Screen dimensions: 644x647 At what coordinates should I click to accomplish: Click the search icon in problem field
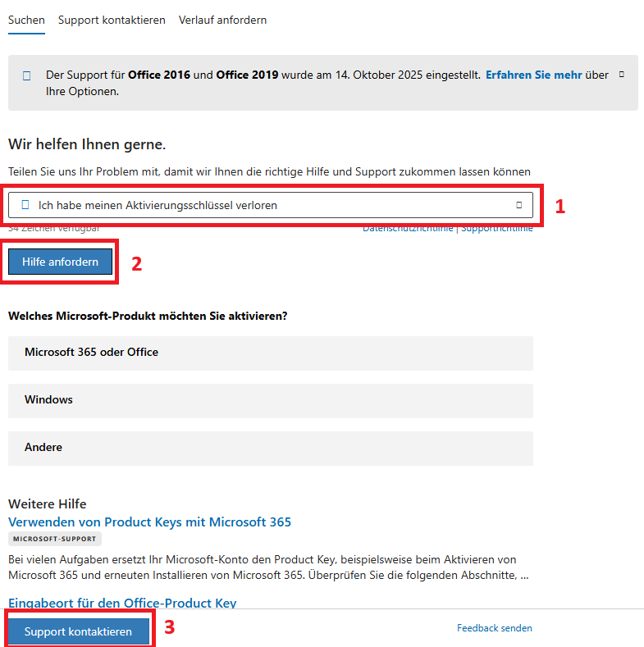point(25,205)
